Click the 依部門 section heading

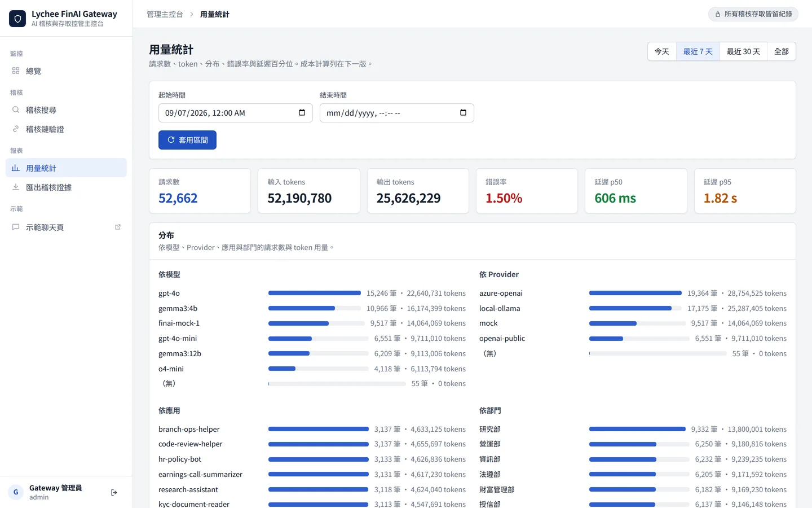tap(490, 410)
